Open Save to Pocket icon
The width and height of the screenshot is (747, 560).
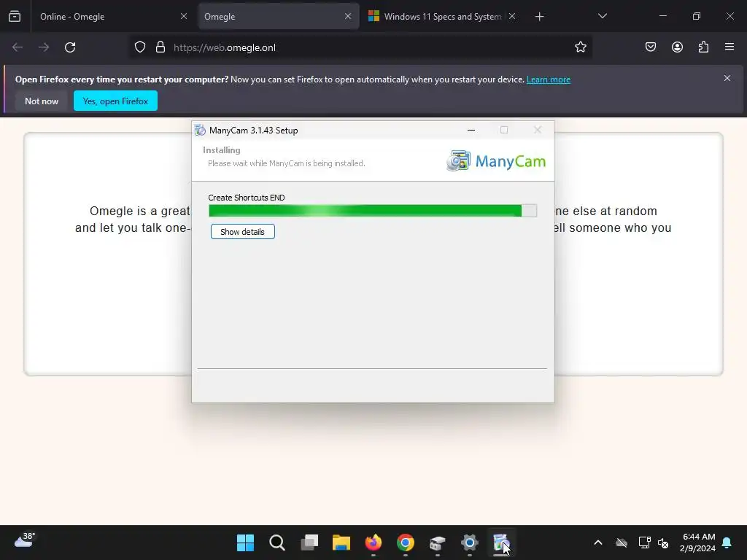pos(651,47)
